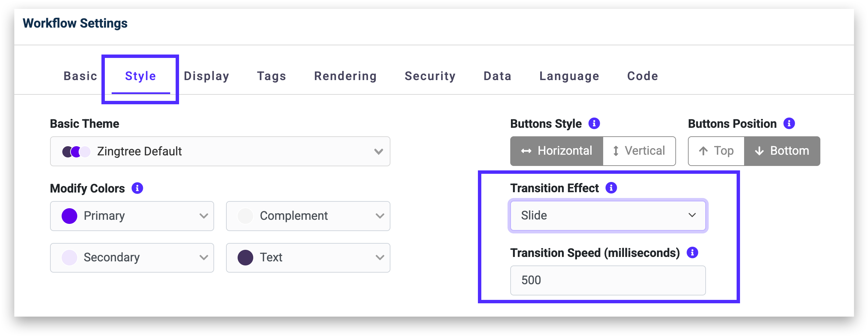Click info icon beside Transition Effect

[x=611, y=188]
